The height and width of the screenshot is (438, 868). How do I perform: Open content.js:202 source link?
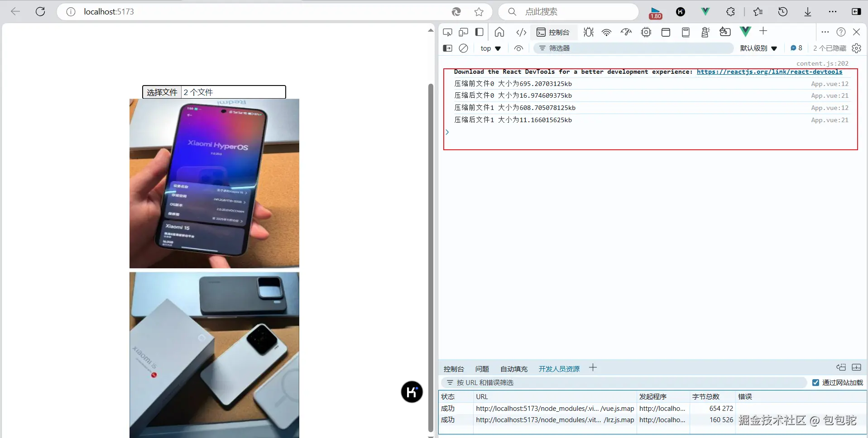822,63
